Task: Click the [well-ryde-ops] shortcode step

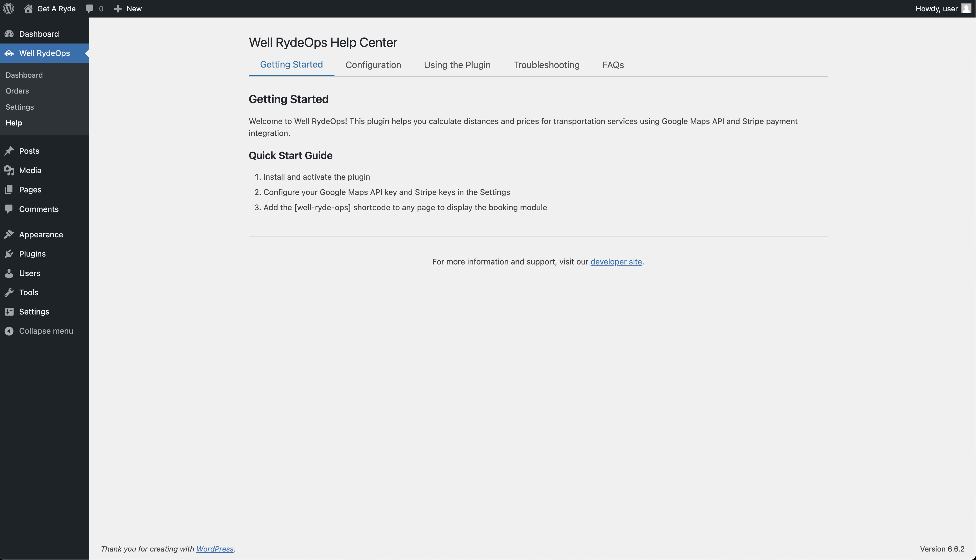Action: [x=405, y=207]
